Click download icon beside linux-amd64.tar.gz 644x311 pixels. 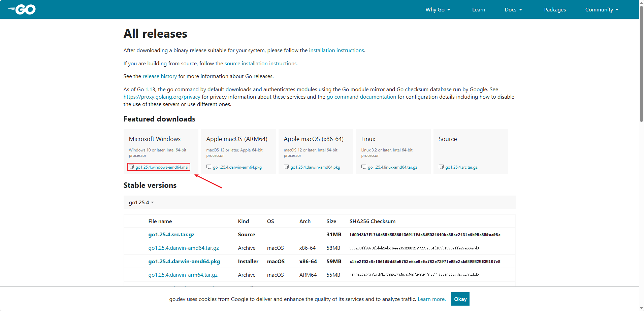[x=364, y=167]
